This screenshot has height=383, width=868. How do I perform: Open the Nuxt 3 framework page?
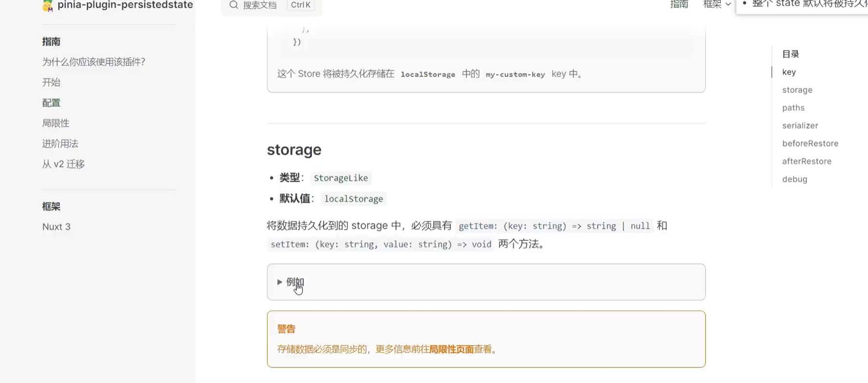click(x=57, y=226)
